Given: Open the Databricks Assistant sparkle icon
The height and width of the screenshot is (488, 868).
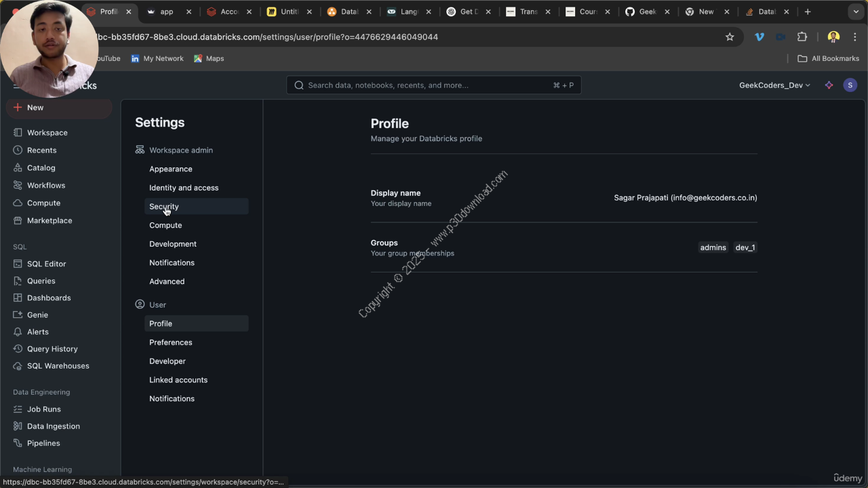Looking at the screenshot, I should pos(829,85).
